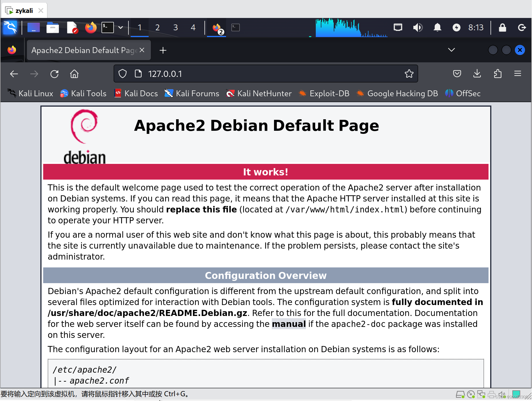Click the log out panel icon
The width and height of the screenshot is (532, 401).
click(522, 28)
